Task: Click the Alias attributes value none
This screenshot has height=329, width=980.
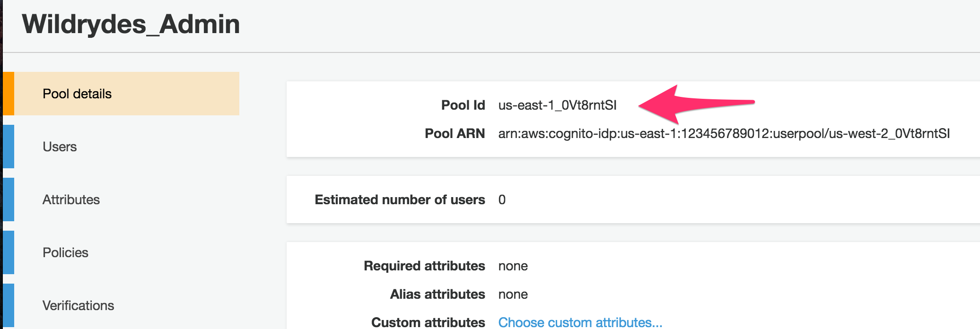Action: (x=513, y=294)
